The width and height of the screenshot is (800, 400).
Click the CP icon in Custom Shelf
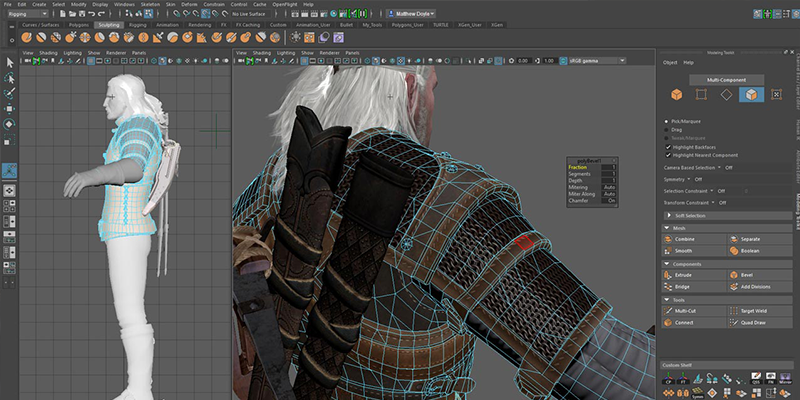(668, 378)
